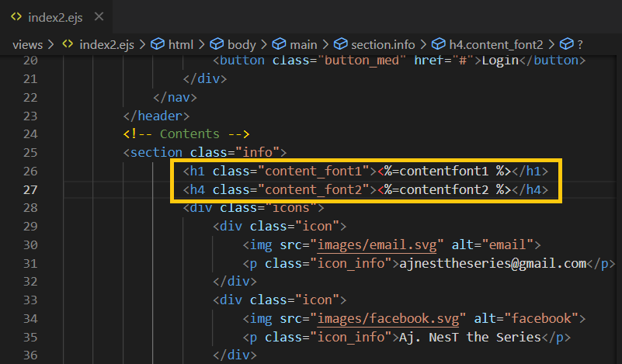This screenshot has height=364, width=622.
Task: Click the closing </nav> tag
Action: click(x=175, y=97)
